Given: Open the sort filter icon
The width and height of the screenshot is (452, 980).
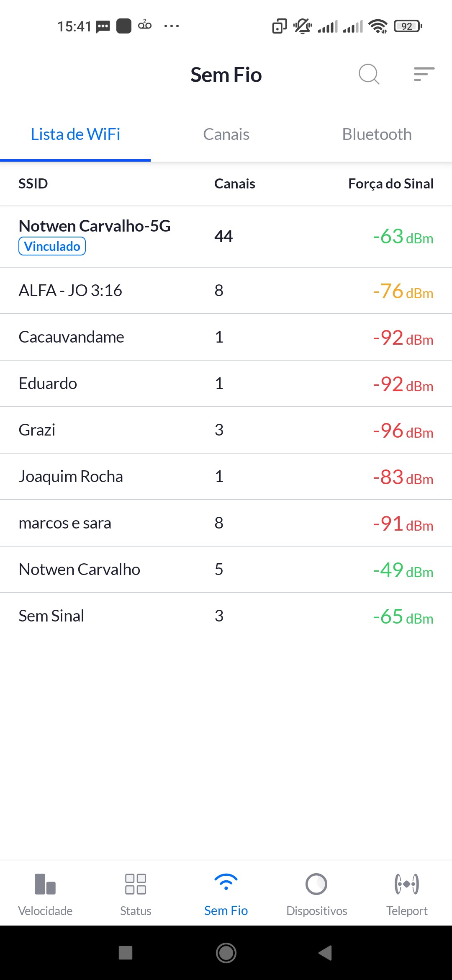Looking at the screenshot, I should [x=424, y=74].
